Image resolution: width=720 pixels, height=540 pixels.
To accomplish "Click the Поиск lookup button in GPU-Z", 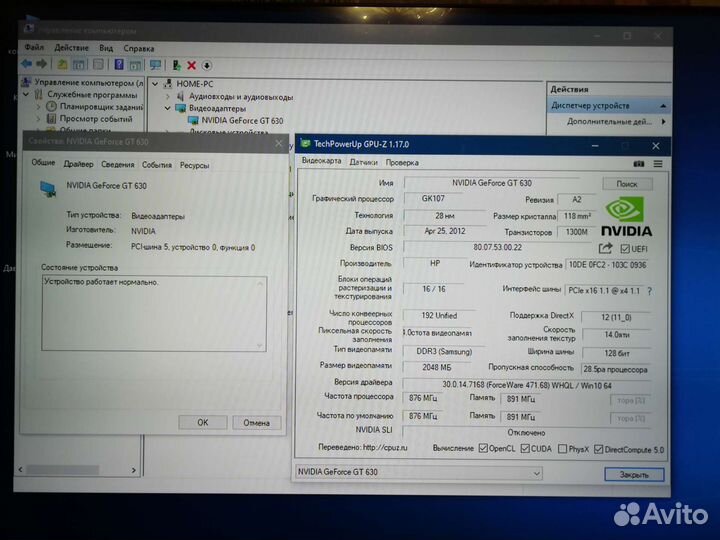I will click(x=627, y=184).
